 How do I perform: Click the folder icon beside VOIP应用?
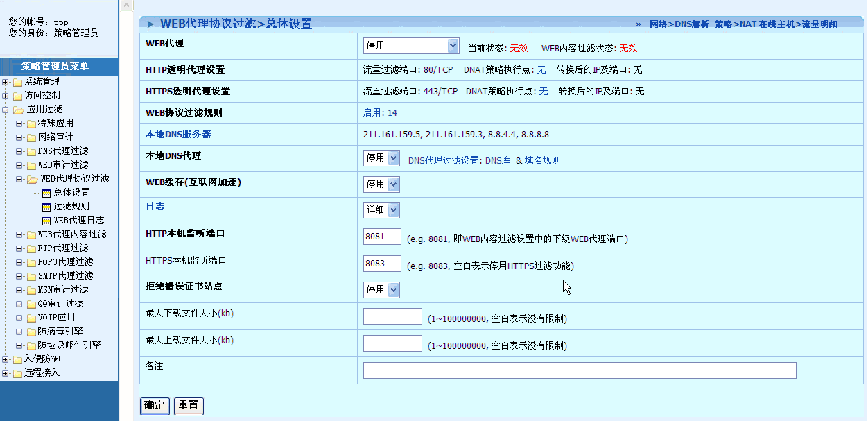point(31,318)
